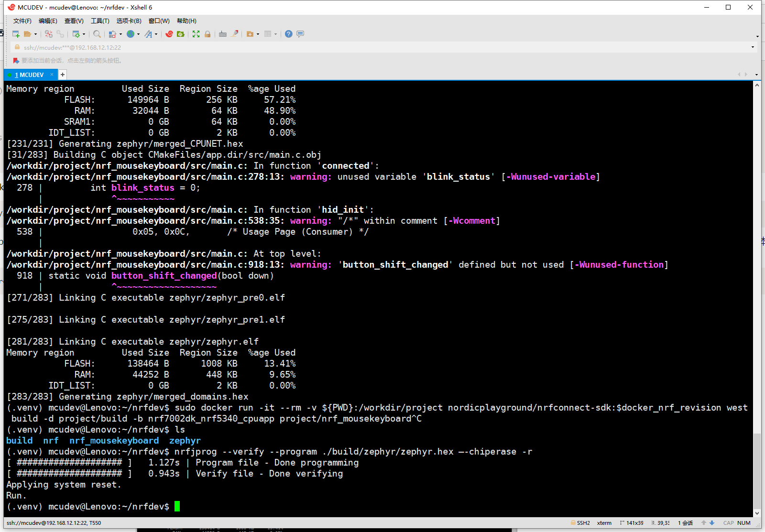
Task: Click the new-folder plus icon in the toolbar
Action: 250,34
